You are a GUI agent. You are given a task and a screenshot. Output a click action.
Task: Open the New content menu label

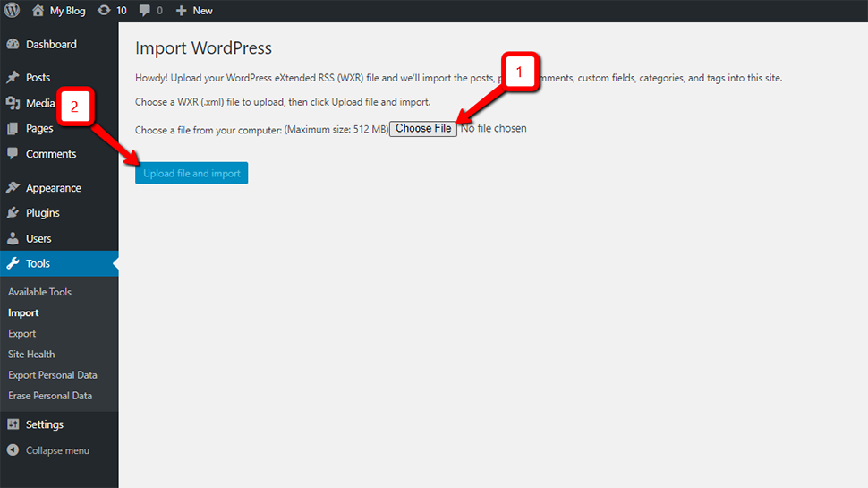coord(202,11)
